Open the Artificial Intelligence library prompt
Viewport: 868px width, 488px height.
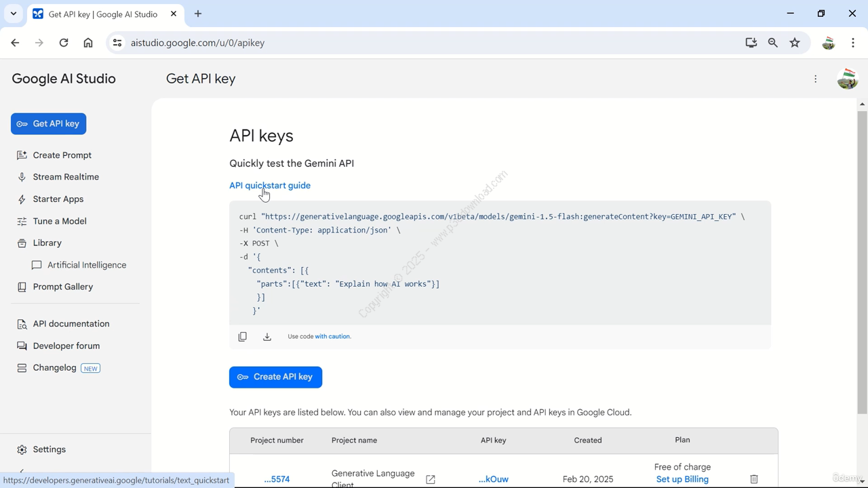tap(86, 265)
